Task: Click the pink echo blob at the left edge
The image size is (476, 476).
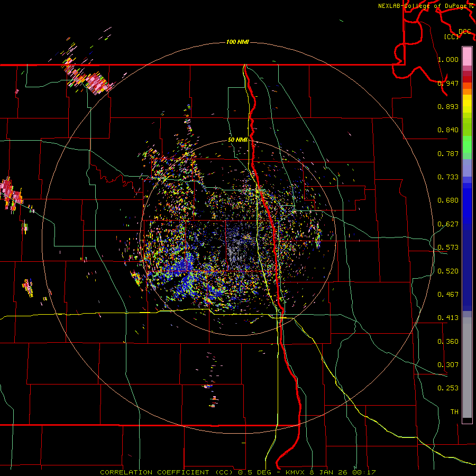Action: click(x=11, y=194)
